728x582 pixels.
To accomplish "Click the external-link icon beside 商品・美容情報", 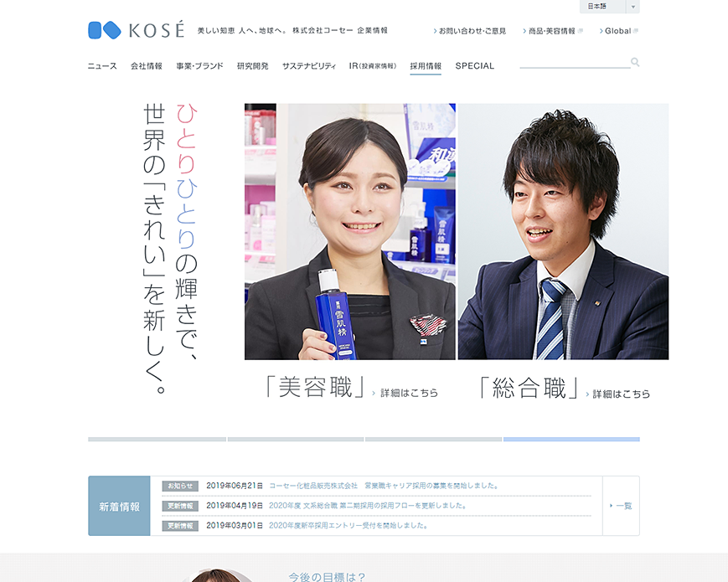I will 581,30.
